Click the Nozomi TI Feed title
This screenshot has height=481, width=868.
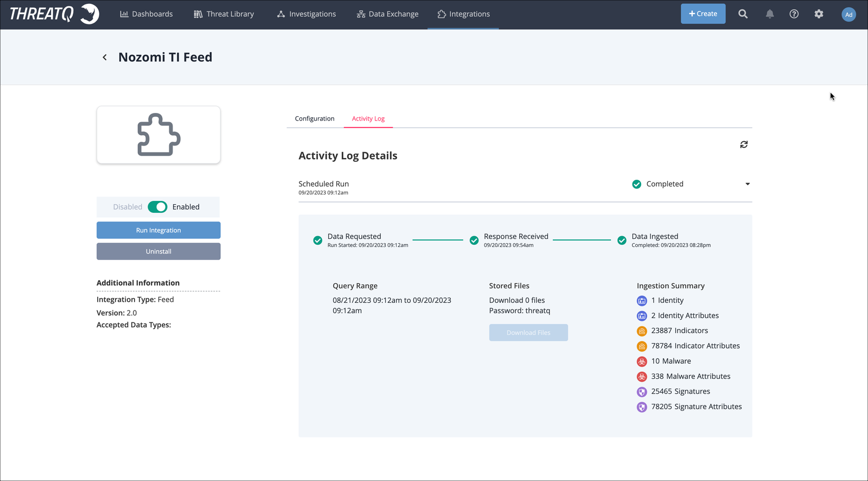coord(165,57)
